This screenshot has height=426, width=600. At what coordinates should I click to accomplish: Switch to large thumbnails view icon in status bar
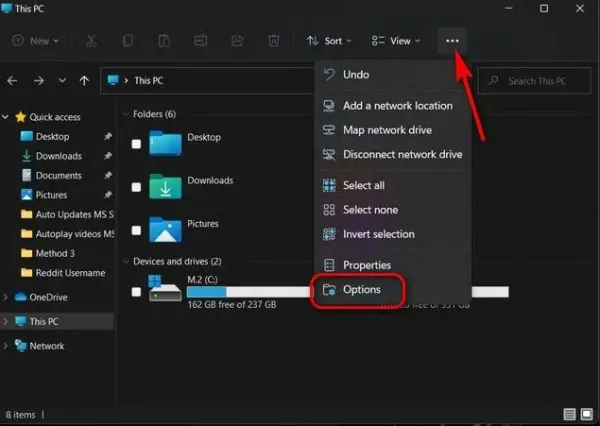(x=587, y=414)
